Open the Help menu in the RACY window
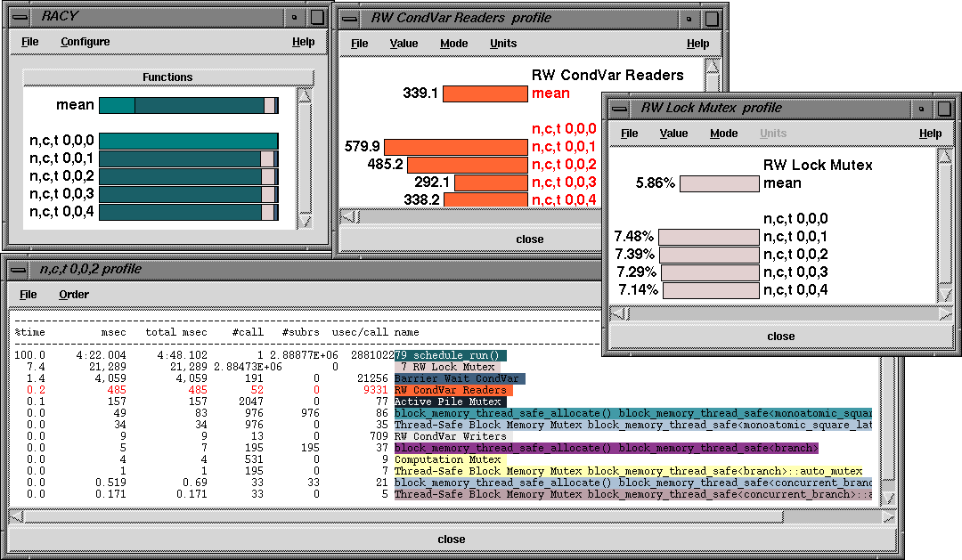The width and height of the screenshot is (962, 560). click(303, 42)
